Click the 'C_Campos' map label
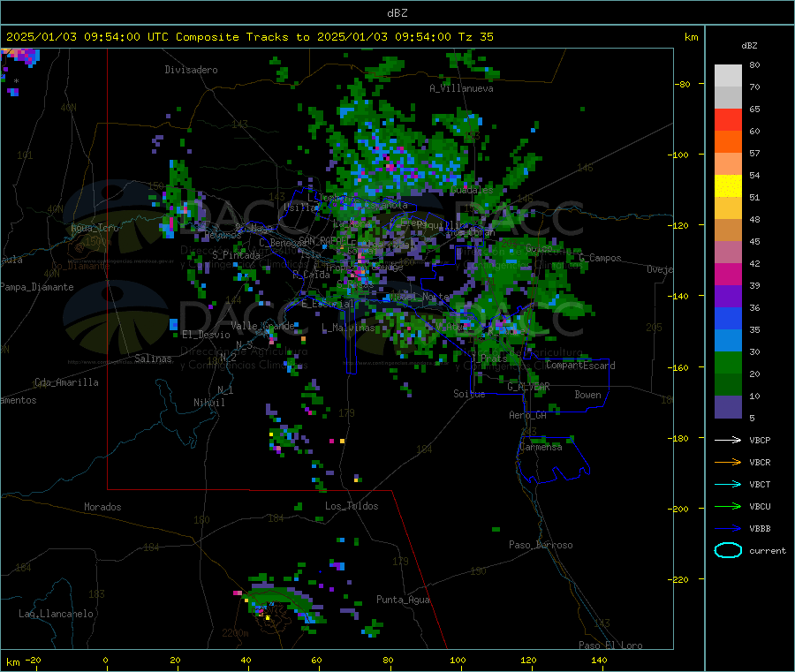Image resolution: width=795 pixels, height=672 pixels. (600, 258)
